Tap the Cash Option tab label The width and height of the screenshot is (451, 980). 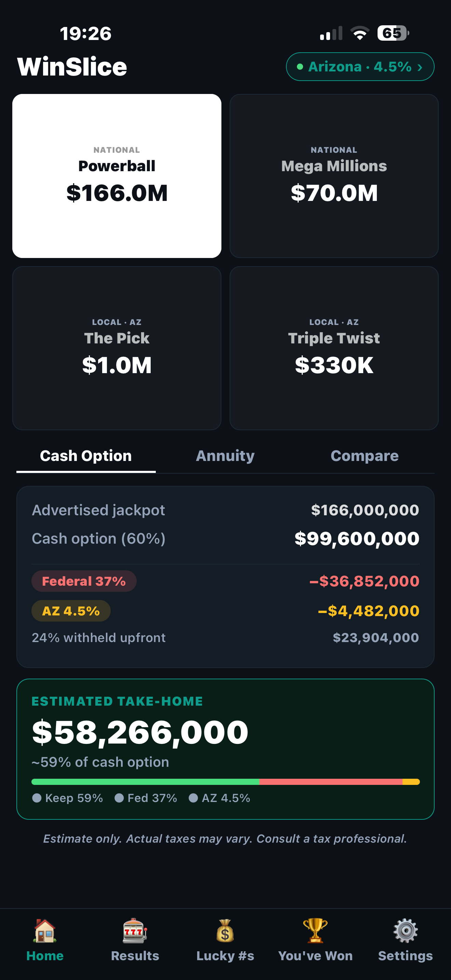coord(85,456)
